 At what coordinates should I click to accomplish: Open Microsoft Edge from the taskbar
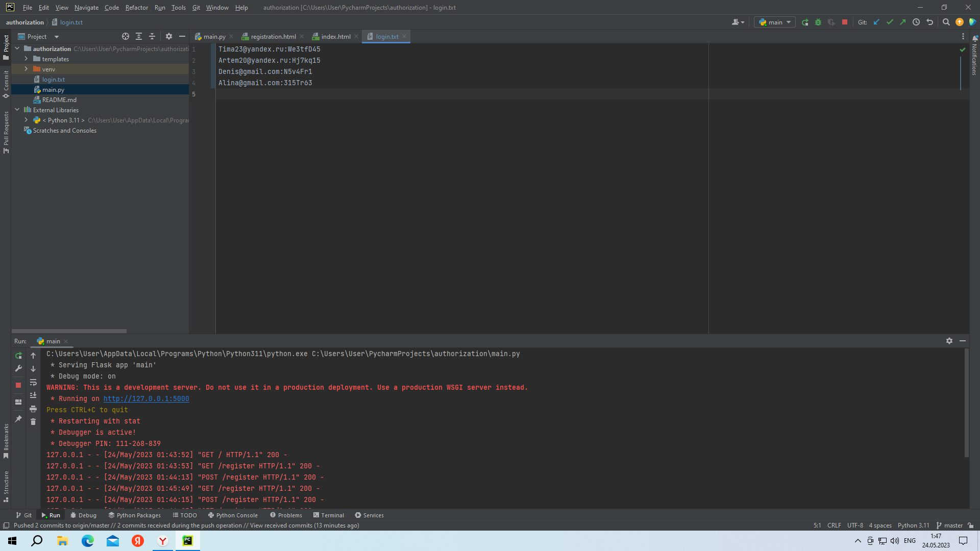(x=88, y=541)
